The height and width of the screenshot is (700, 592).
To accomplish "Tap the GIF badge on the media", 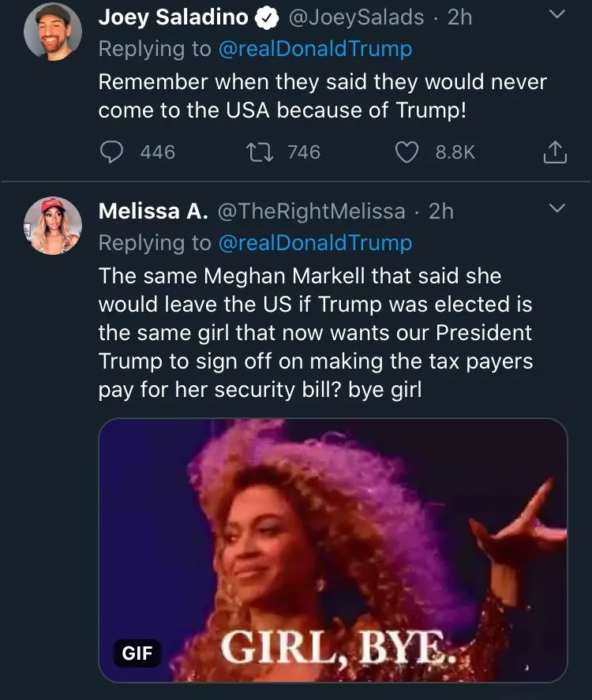I will click(137, 653).
